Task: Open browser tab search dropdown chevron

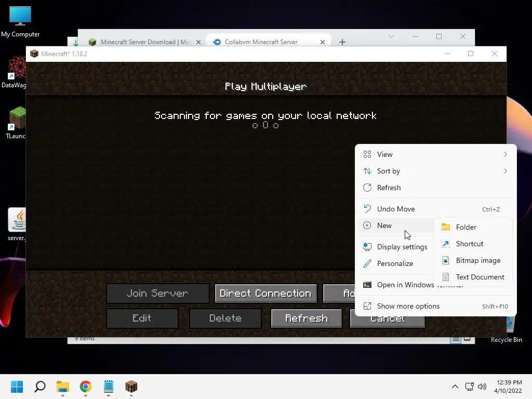Action: [x=391, y=36]
